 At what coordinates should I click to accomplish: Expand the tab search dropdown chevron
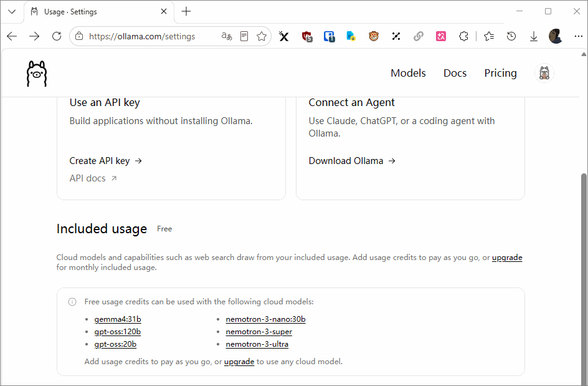[x=12, y=12]
